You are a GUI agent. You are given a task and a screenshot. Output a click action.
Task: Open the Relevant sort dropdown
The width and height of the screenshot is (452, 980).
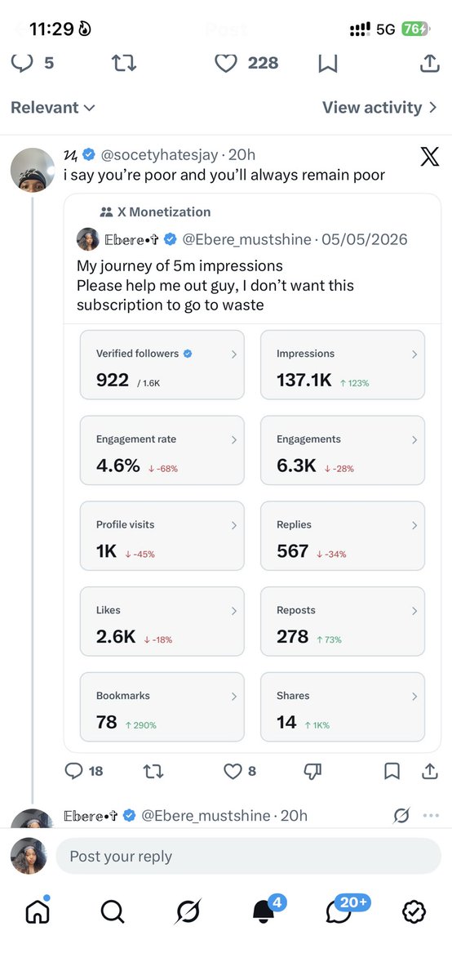click(x=53, y=108)
